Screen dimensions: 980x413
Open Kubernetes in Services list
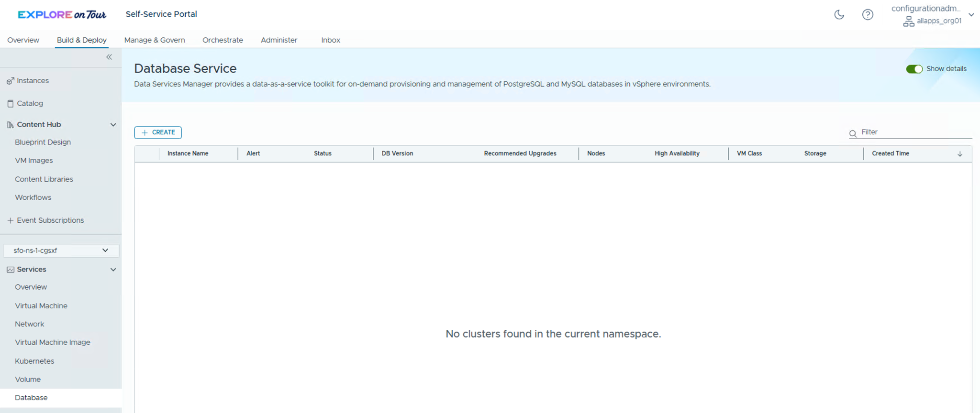[34, 361]
